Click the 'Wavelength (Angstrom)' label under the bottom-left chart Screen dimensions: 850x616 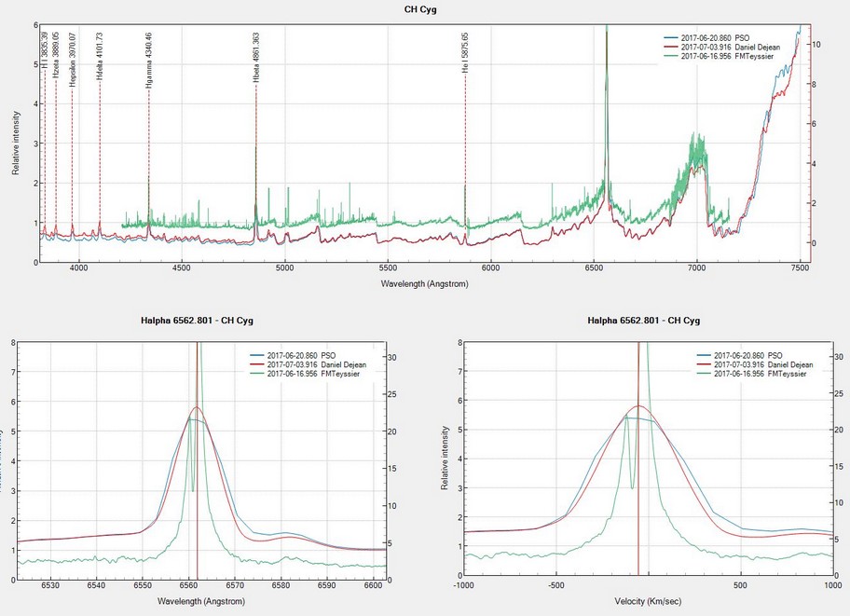(201, 601)
